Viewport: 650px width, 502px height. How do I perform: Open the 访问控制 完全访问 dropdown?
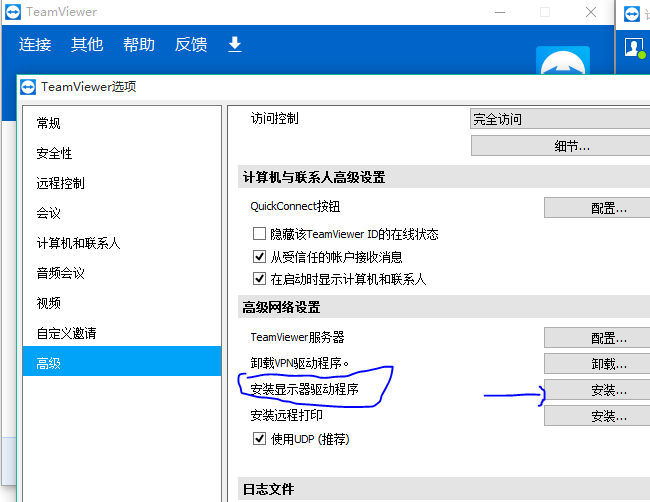click(560, 119)
